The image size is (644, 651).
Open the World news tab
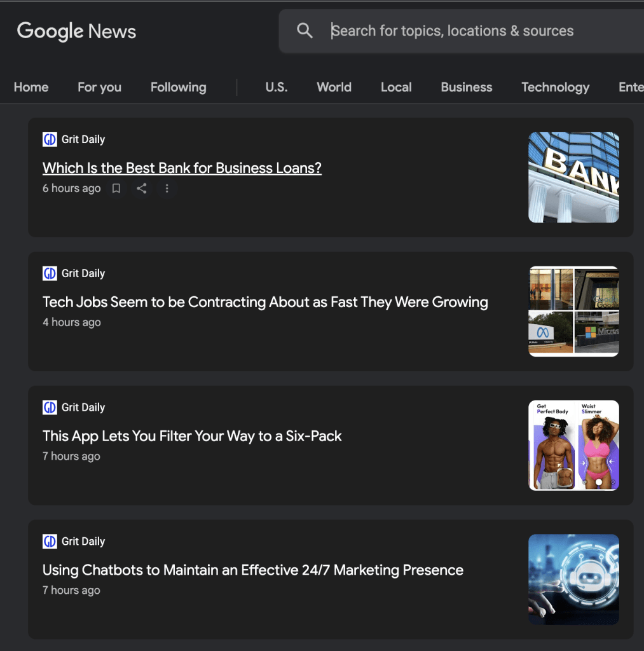point(334,87)
